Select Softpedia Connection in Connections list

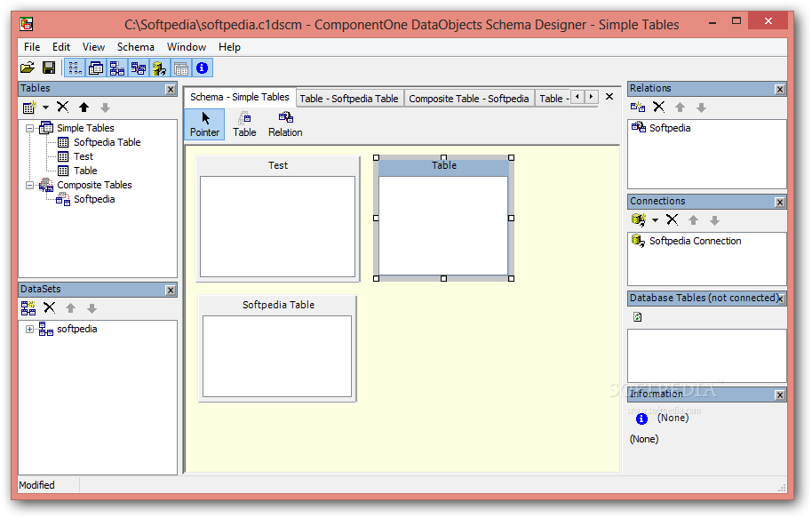(695, 241)
